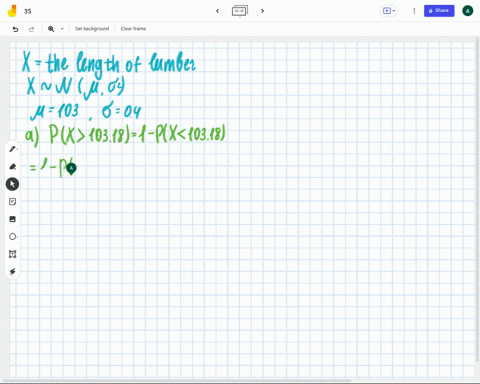Open the frame bar thumbnail

pos(240,11)
